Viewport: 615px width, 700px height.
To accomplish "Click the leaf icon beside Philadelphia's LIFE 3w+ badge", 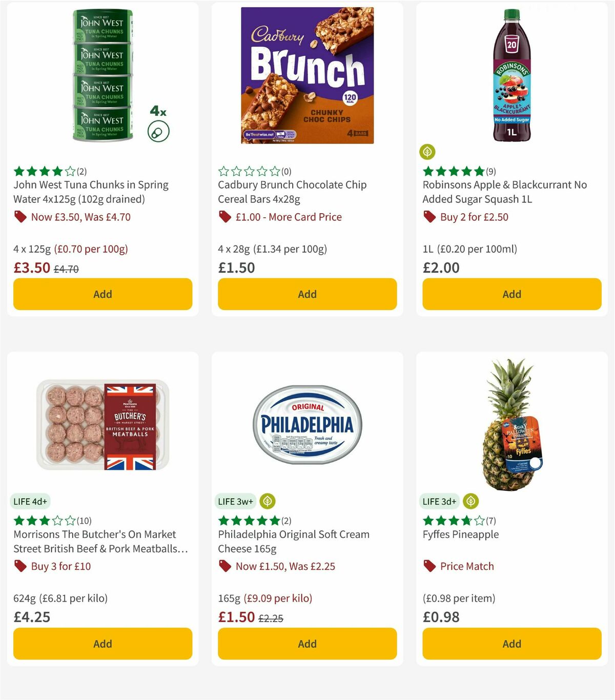I will [x=266, y=502].
